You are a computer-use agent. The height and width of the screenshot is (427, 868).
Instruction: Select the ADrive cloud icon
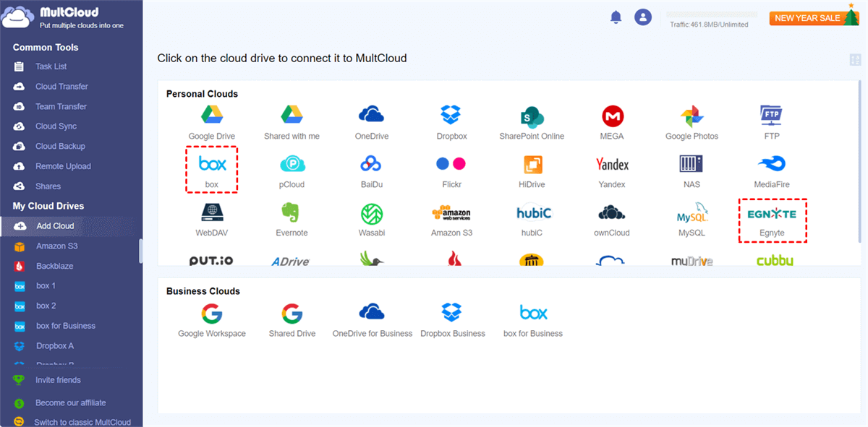(291, 261)
